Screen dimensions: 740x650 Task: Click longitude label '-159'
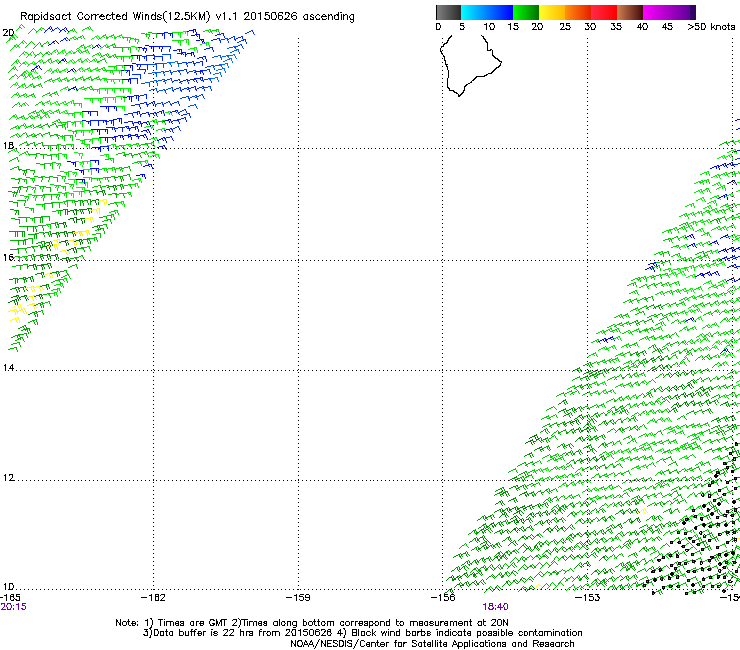click(x=298, y=598)
